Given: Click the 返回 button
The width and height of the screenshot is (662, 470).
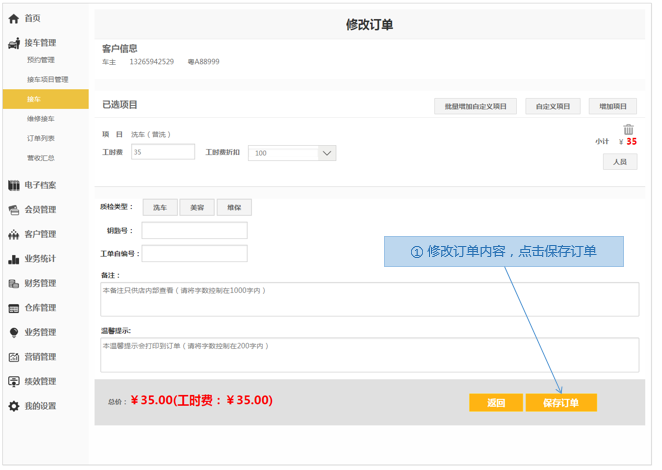Looking at the screenshot, I should (x=496, y=403).
